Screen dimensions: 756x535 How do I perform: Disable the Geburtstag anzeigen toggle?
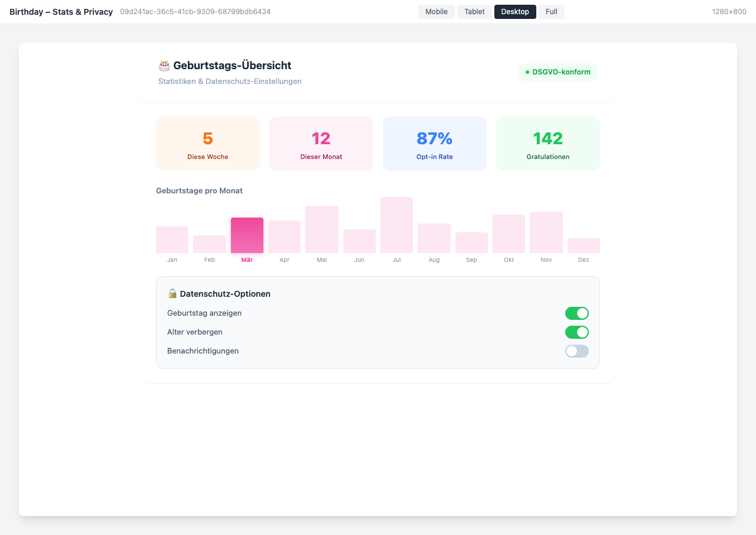point(576,313)
